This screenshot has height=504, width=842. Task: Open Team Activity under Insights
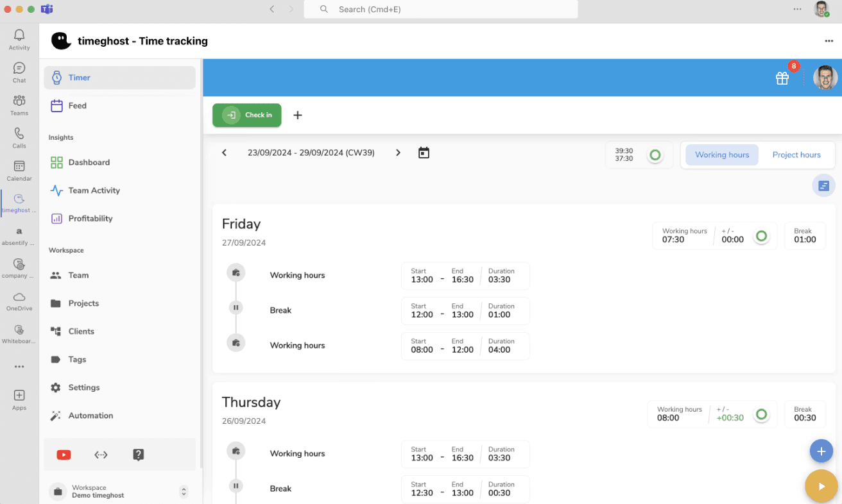[119, 190]
